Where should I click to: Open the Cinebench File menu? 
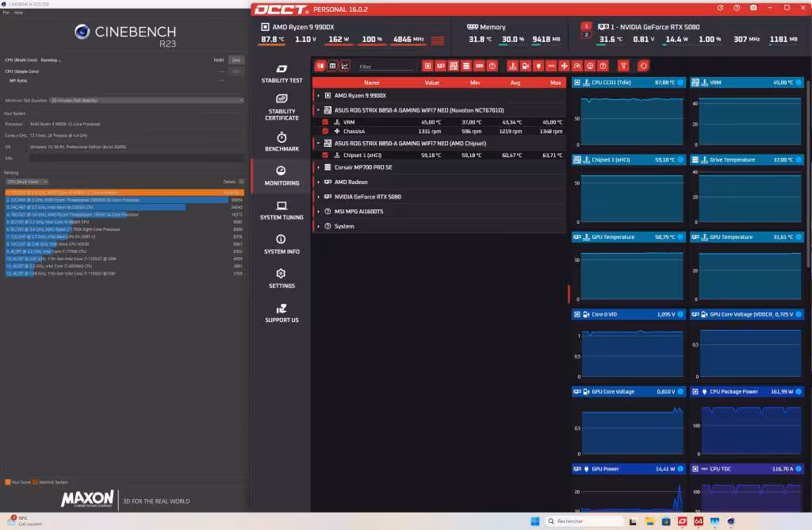(x=6, y=13)
